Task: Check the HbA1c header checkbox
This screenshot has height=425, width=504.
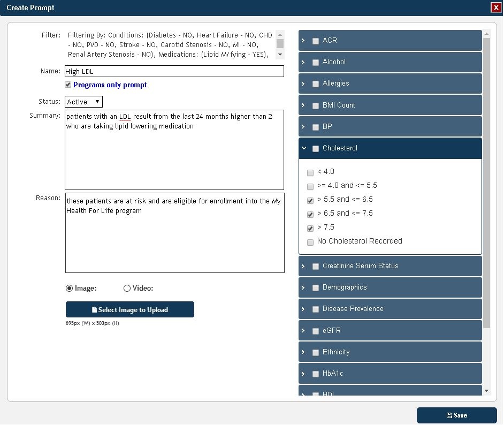Action: point(316,374)
